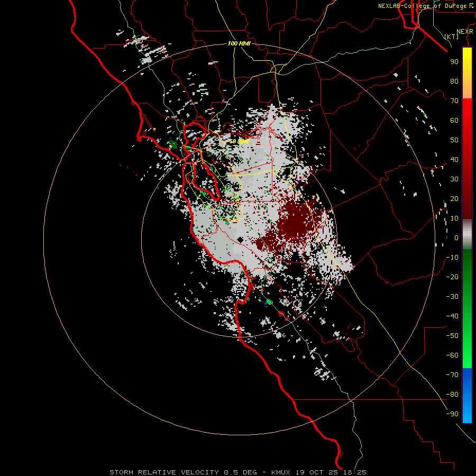Viewport: 476px width, 476px height.
Task: Click the 40 value on velocity scale
Action: coord(454,160)
